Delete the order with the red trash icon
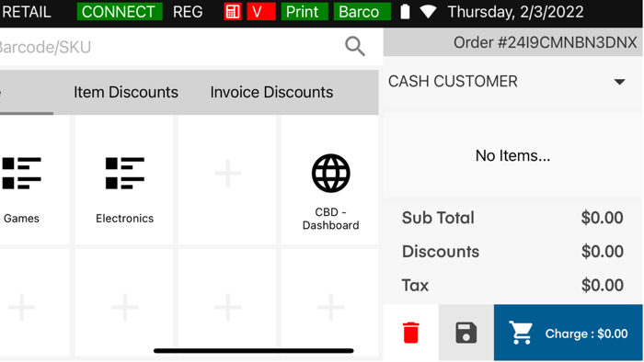The image size is (644, 362). 410,333
